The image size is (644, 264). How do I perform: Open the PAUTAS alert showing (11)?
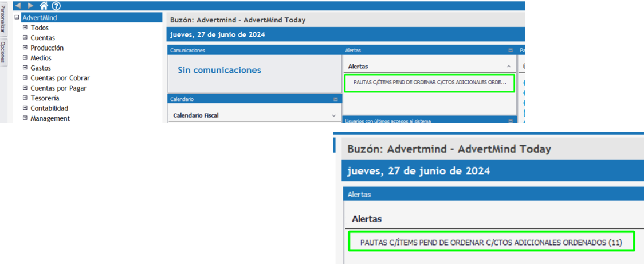coord(491,243)
